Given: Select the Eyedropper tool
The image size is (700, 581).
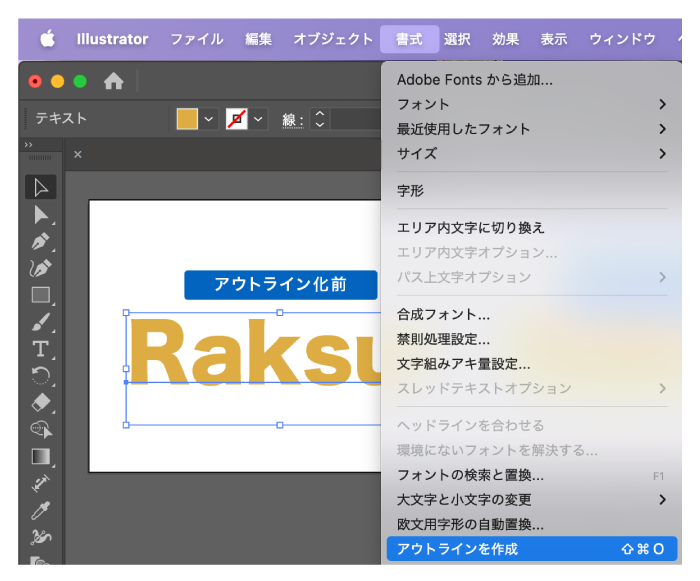Looking at the screenshot, I should [41, 510].
